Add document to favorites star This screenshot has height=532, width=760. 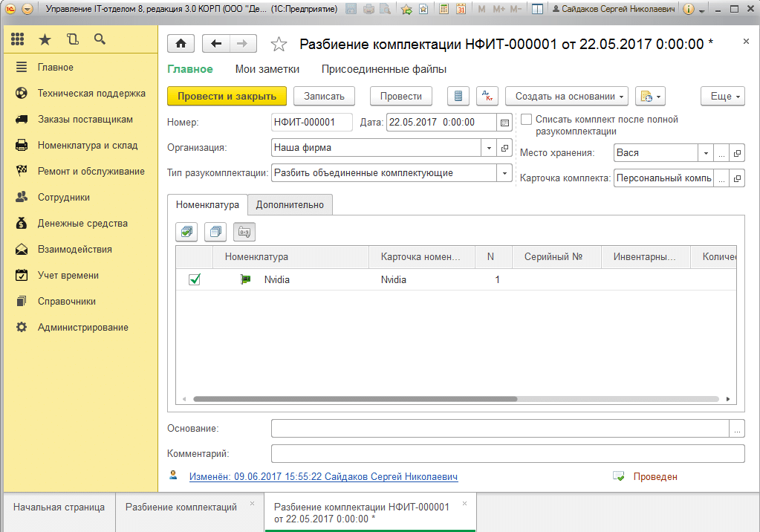click(x=279, y=44)
